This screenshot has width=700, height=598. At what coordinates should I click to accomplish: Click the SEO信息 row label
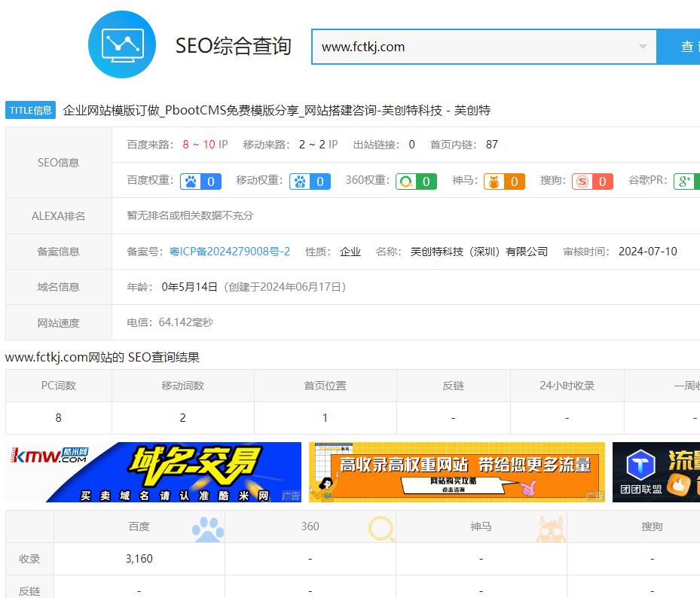pos(59,163)
